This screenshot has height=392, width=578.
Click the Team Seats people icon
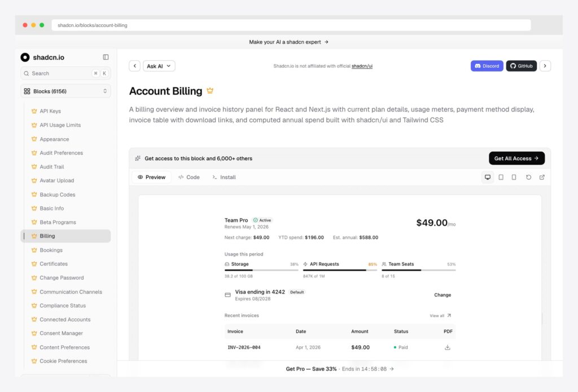(x=384, y=264)
